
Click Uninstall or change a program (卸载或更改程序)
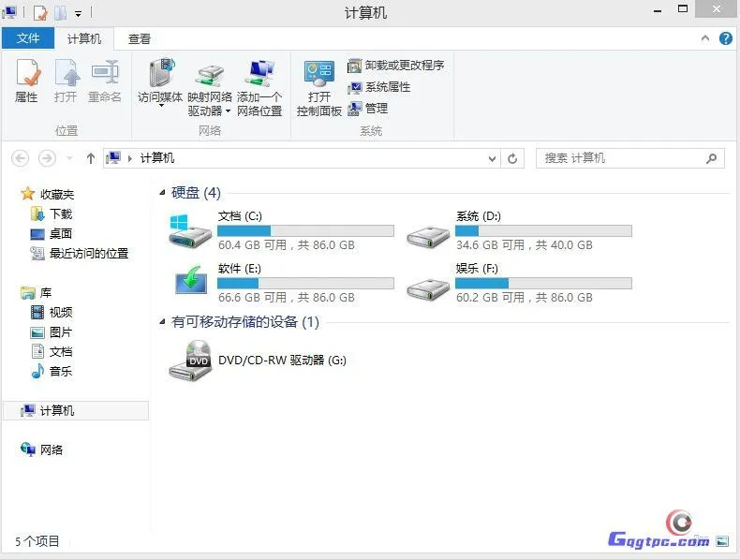pos(396,66)
